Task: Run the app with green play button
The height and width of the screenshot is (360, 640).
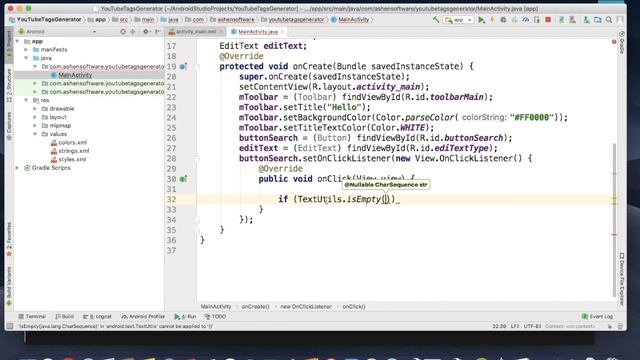Action: (x=482, y=20)
